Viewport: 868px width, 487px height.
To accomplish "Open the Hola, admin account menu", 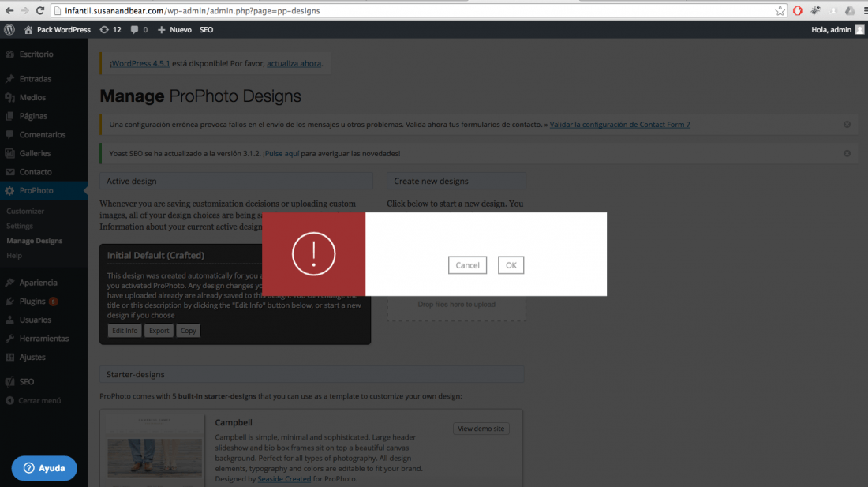I will [837, 30].
